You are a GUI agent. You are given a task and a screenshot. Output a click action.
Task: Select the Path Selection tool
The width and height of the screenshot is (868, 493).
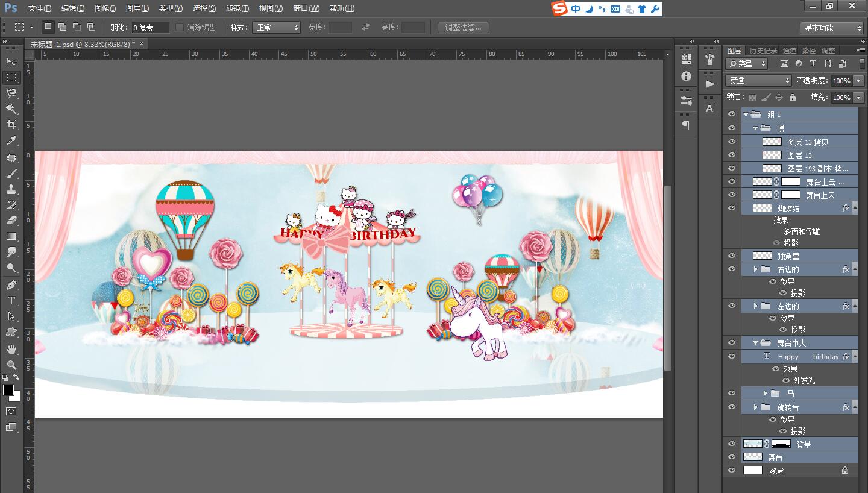(x=11, y=316)
